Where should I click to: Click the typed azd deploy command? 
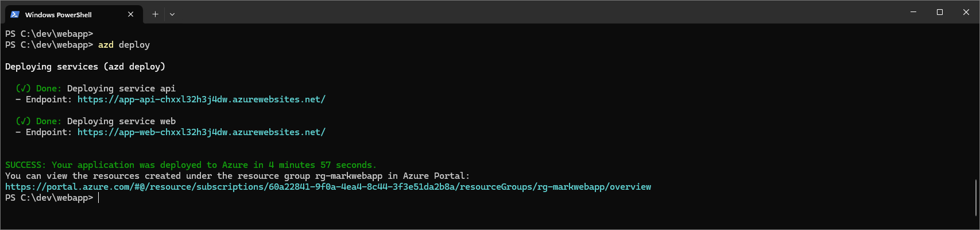click(123, 45)
